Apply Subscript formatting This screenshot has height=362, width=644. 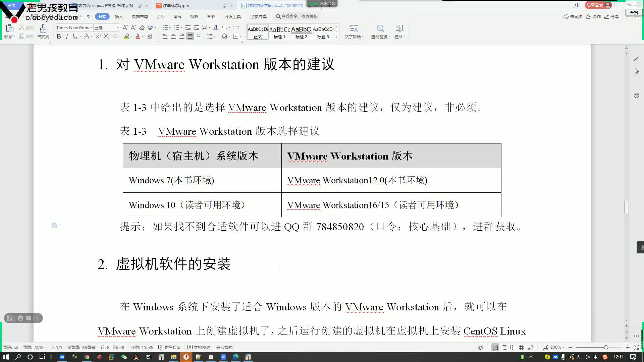106,36
